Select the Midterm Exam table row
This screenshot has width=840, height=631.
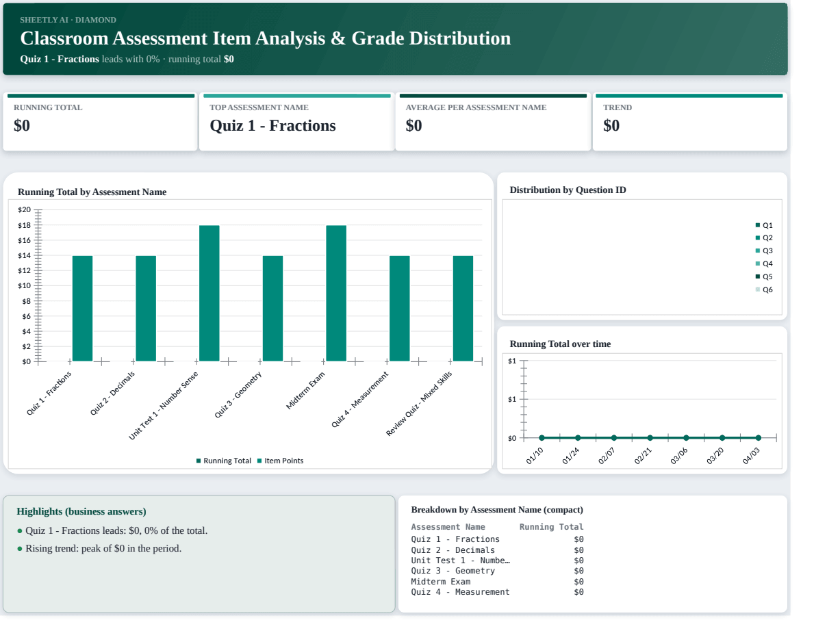click(x=498, y=582)
